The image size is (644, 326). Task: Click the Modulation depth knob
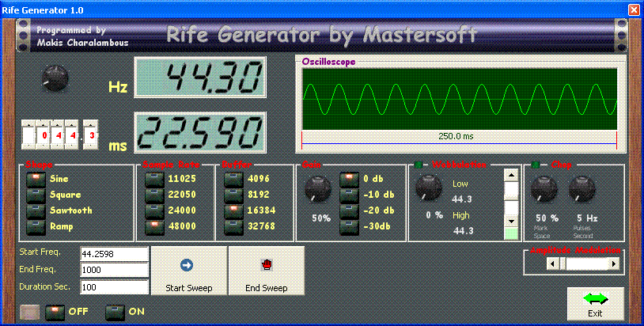(x=428, y=188)
